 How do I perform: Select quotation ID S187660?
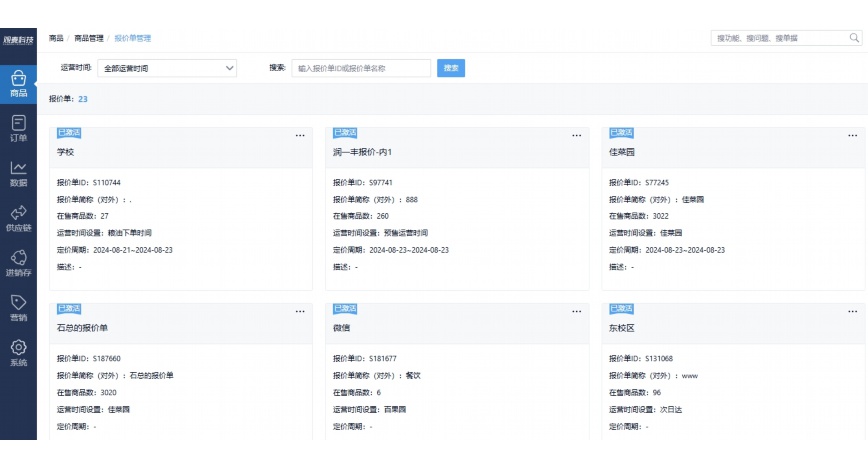tap(107, 358)
